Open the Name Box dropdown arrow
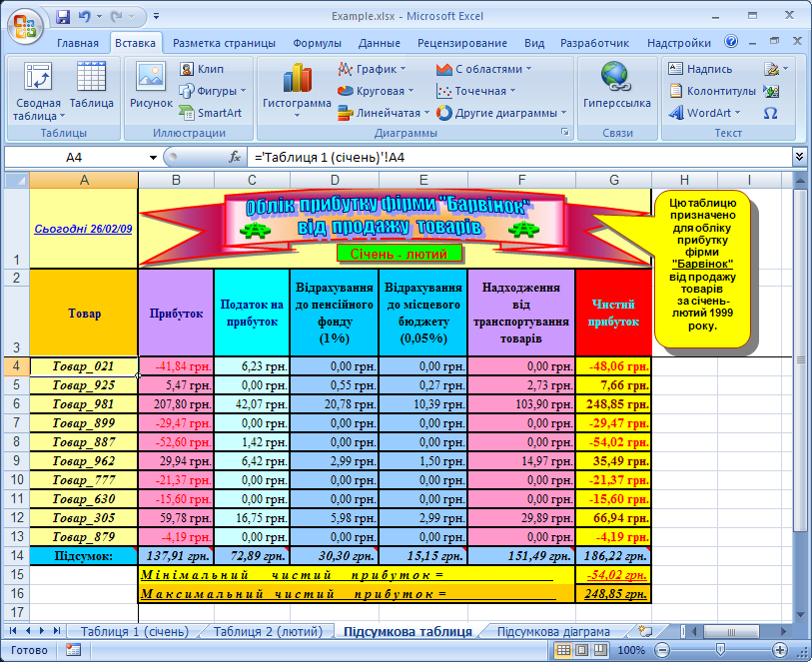This screenshot has width=812, height=662. tap(153, 158)
